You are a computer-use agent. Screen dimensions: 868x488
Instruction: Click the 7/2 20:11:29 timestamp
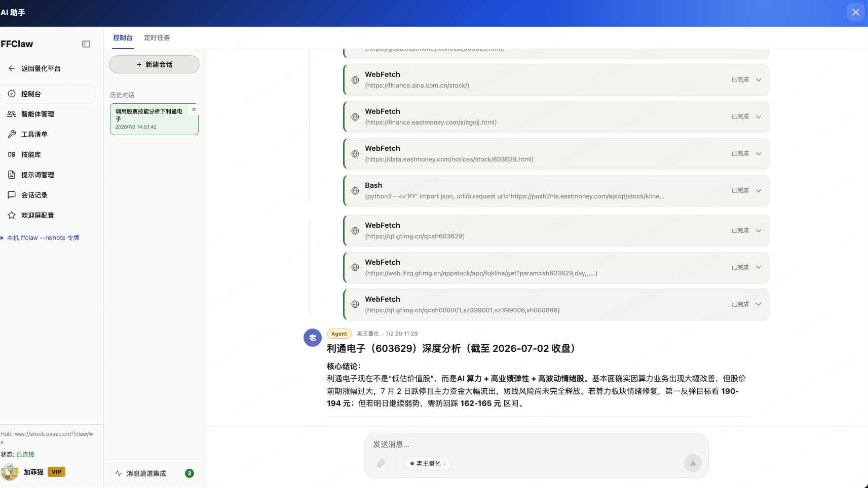tap(401, 334)
